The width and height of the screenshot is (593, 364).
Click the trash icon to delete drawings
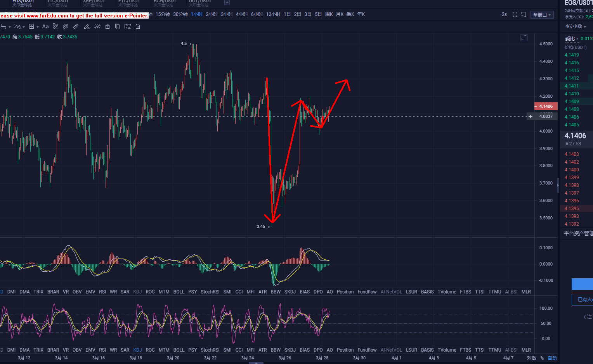point(138,27)
